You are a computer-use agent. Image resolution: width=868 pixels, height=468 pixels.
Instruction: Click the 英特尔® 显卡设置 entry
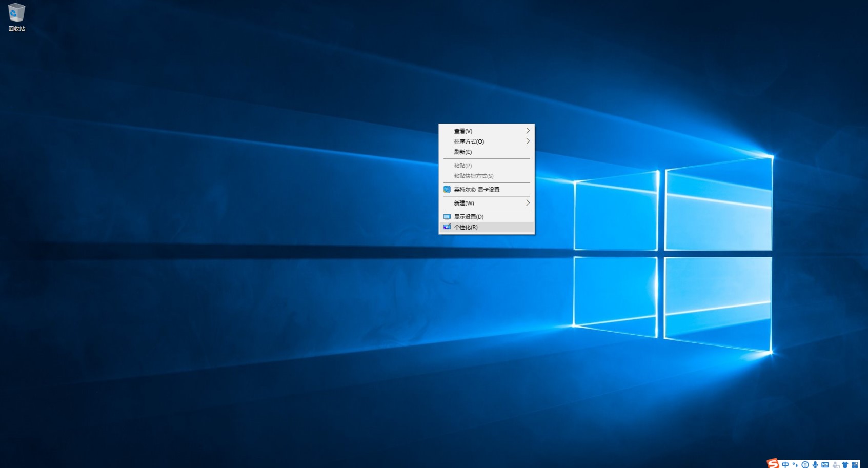487,189
